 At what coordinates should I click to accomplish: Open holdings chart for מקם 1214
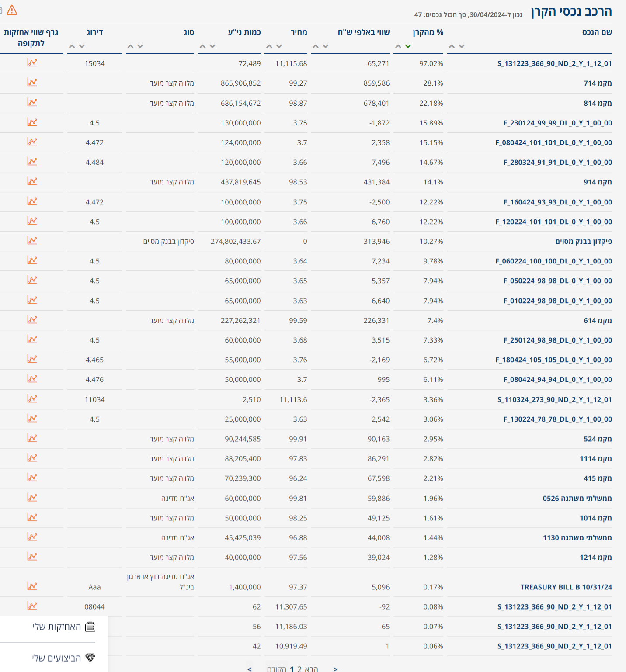32,557
